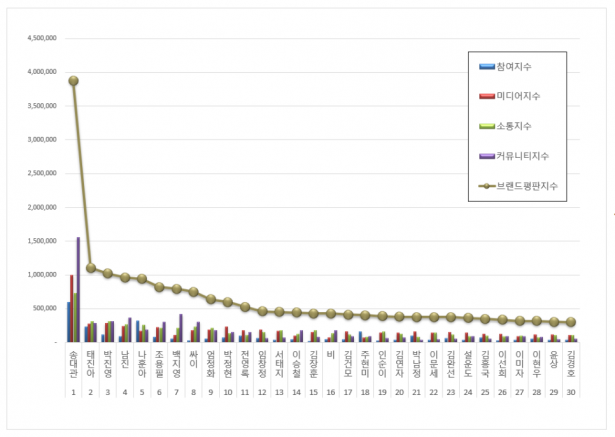Click the 500,000 y-axis label
Image resolution: width=615 pixels, height=437 pixels.
pyautogui.click(x=41, y=309)
